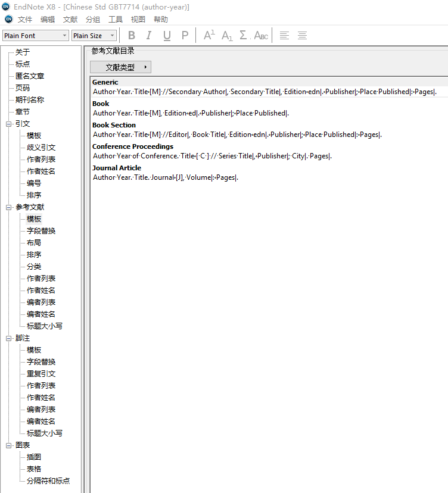This screenshot has width=448, height=493.
Task: Click into the Journal Article template line
Action: (166, 177)
